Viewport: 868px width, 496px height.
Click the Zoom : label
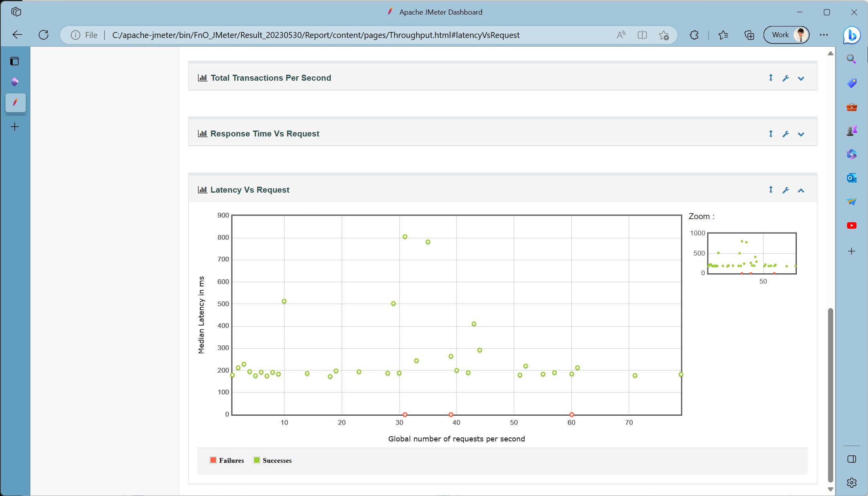click(x=701, y=216)
